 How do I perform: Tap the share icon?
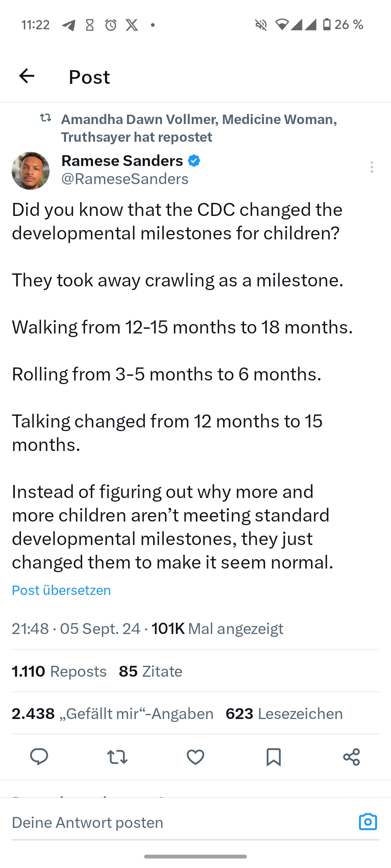[x=351, y=757]
